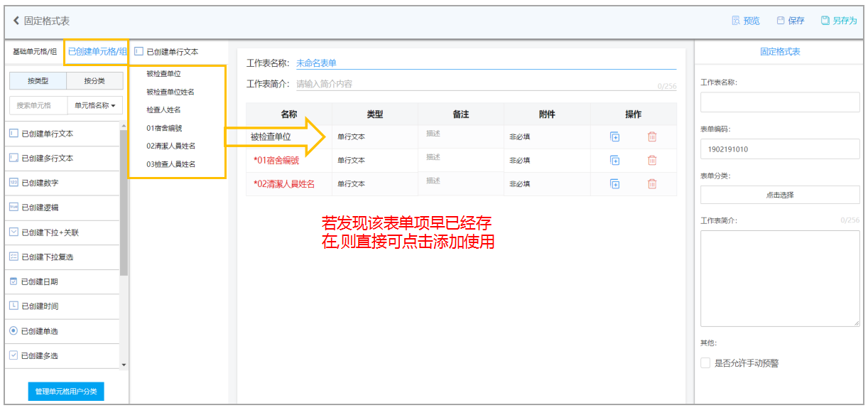Select 已创建数字 item

pos(62,183)
